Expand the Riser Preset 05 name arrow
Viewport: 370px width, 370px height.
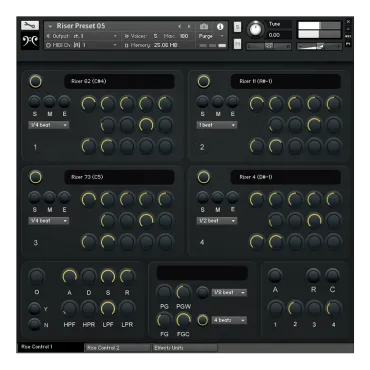coord(50,26)
